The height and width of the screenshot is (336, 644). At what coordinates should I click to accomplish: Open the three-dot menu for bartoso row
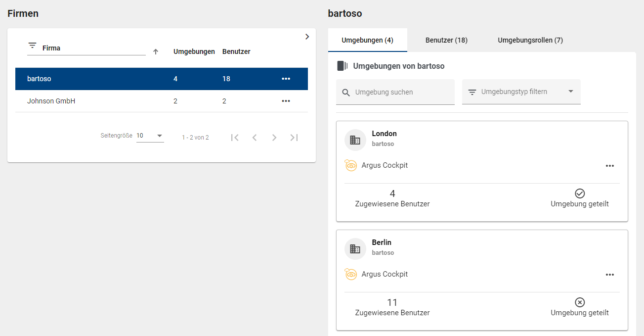[286, 79]
